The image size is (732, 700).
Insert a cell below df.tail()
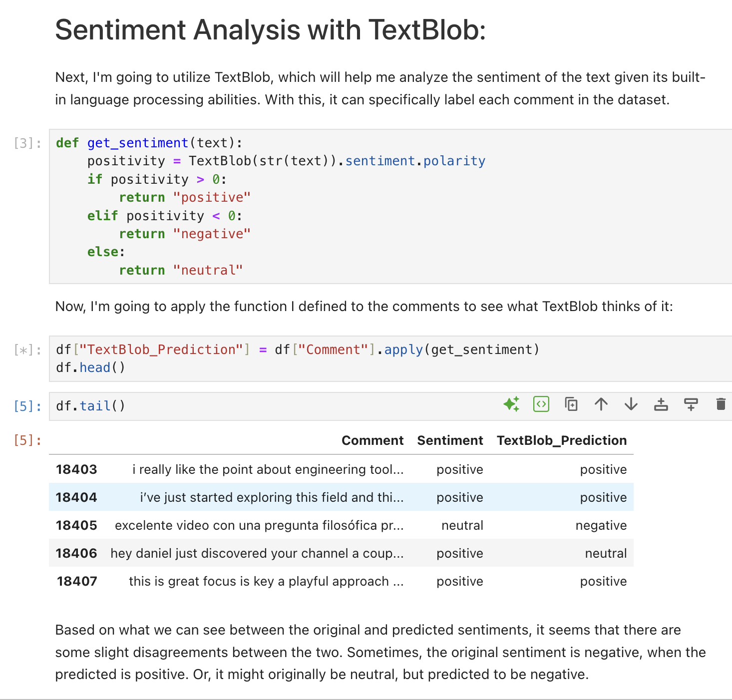click(691, 404)
